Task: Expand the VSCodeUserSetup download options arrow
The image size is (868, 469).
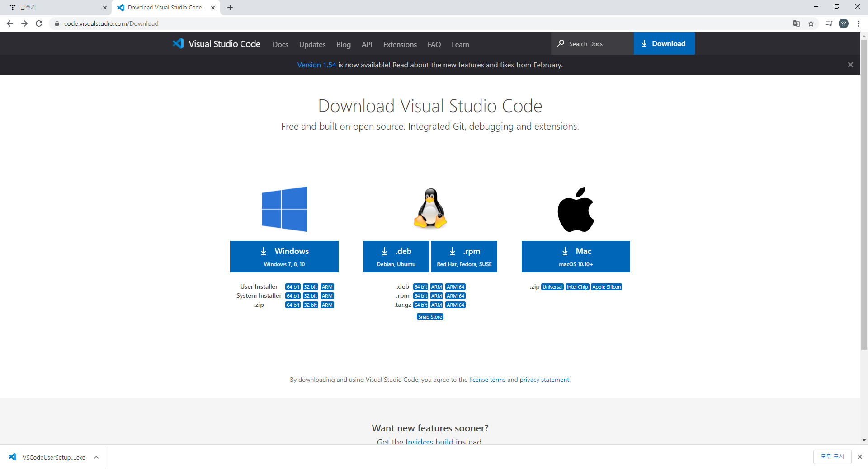Action: 96,457
